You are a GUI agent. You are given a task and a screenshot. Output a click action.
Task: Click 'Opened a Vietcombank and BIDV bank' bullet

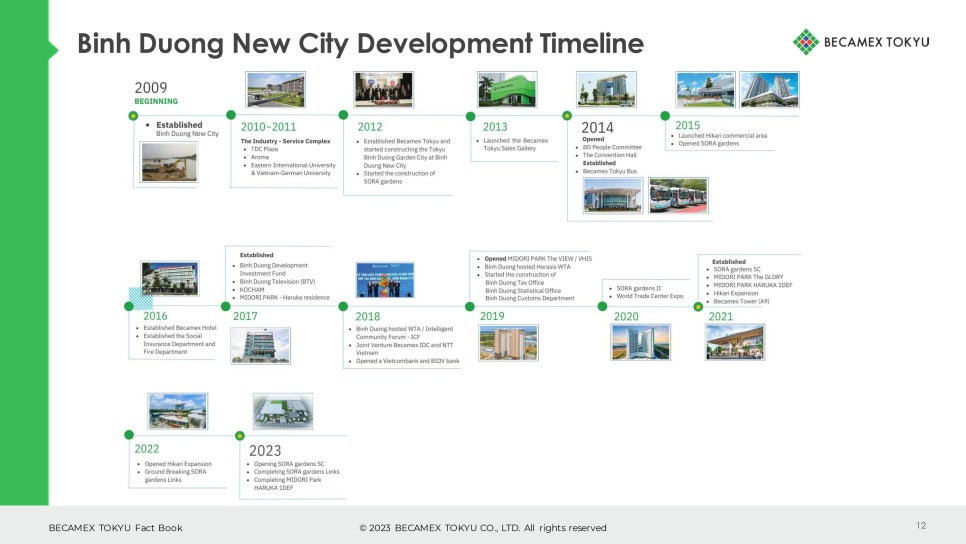tap(407, 361)
